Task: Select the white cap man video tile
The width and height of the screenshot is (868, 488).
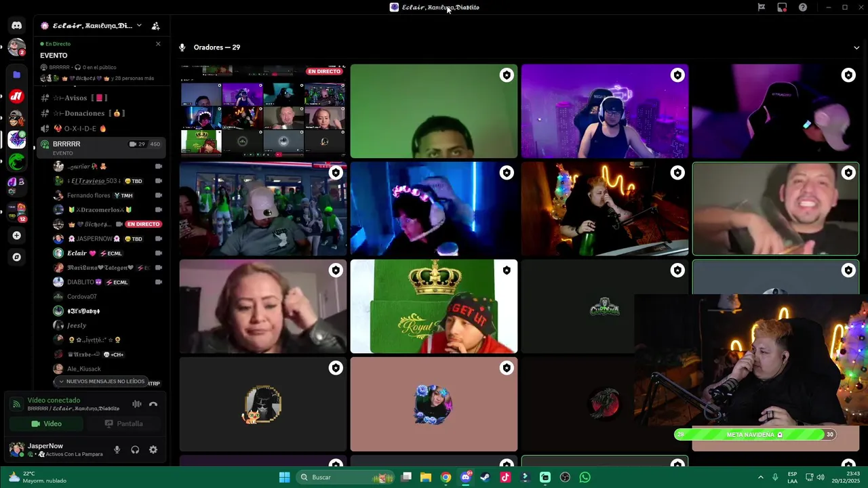Action: pyautogui.click(x=263, y=209)
